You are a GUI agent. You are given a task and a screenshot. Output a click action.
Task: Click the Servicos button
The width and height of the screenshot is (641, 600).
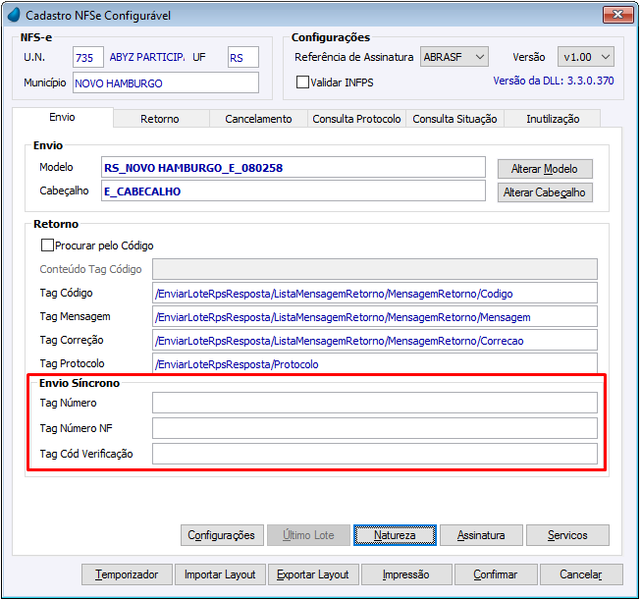pyautogui.click(x=567, y=535)
